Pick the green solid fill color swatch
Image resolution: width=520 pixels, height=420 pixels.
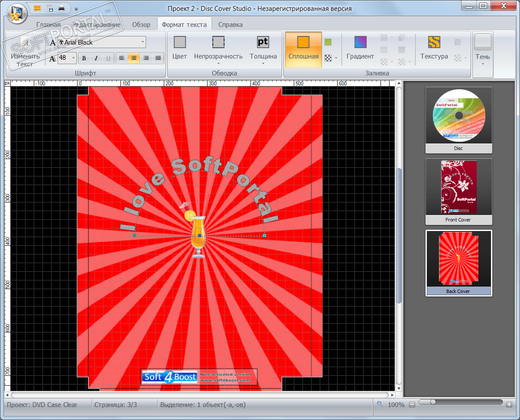point(328,42)
